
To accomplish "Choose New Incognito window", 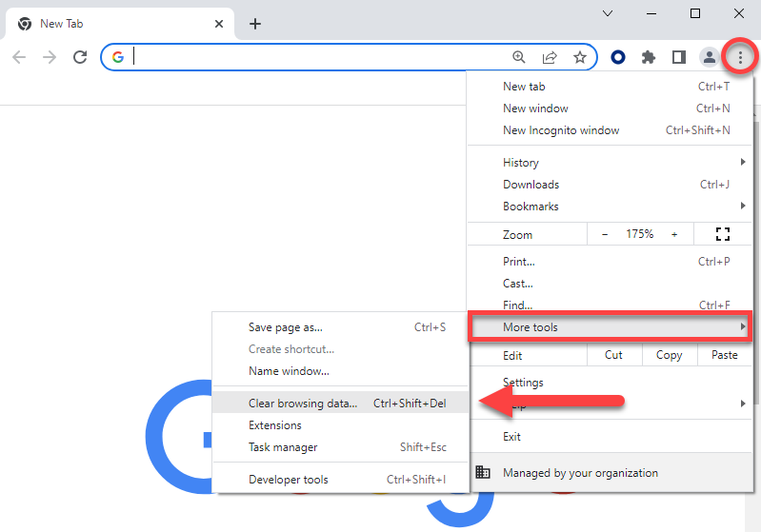I will tap(561, 130).
